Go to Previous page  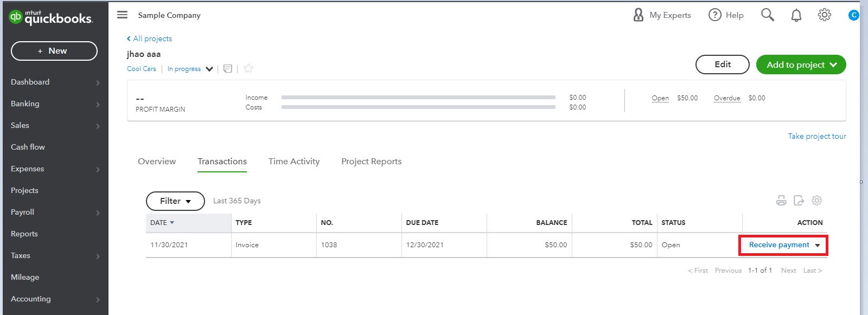tap(728, 271)
